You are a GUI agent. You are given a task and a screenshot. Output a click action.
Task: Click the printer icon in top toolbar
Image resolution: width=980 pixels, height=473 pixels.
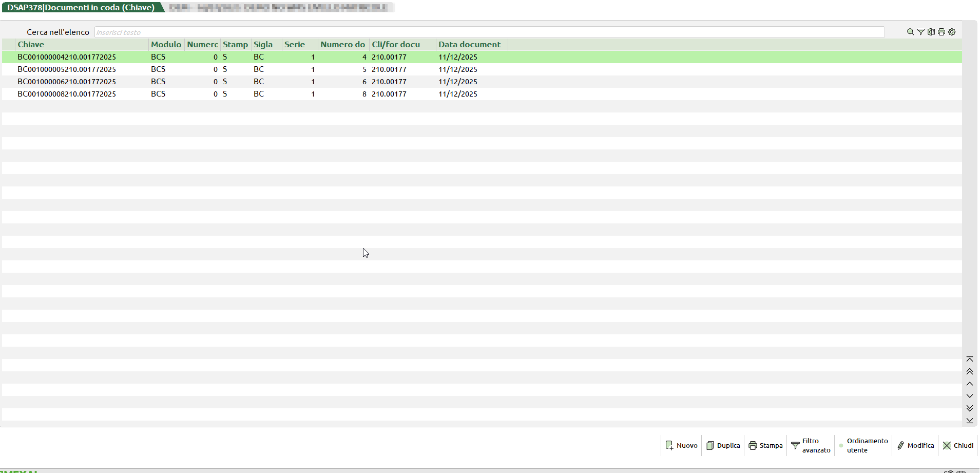click(941, 32)
